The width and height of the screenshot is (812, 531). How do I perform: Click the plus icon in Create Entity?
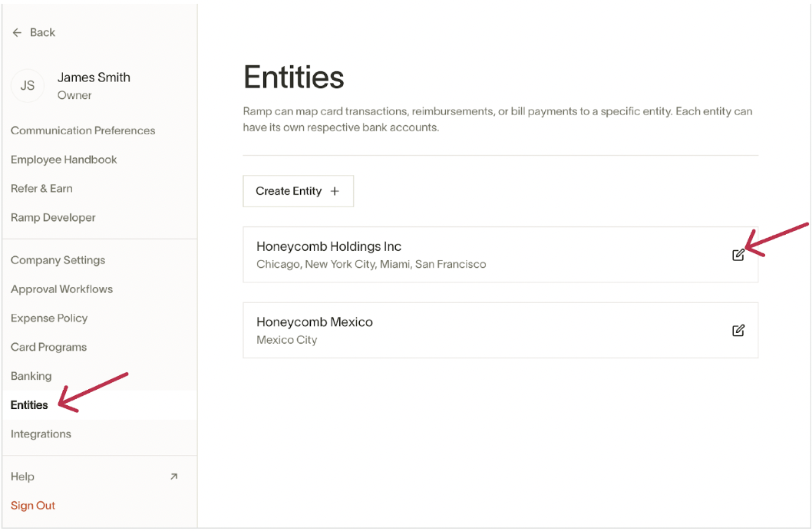pos(335,191)
